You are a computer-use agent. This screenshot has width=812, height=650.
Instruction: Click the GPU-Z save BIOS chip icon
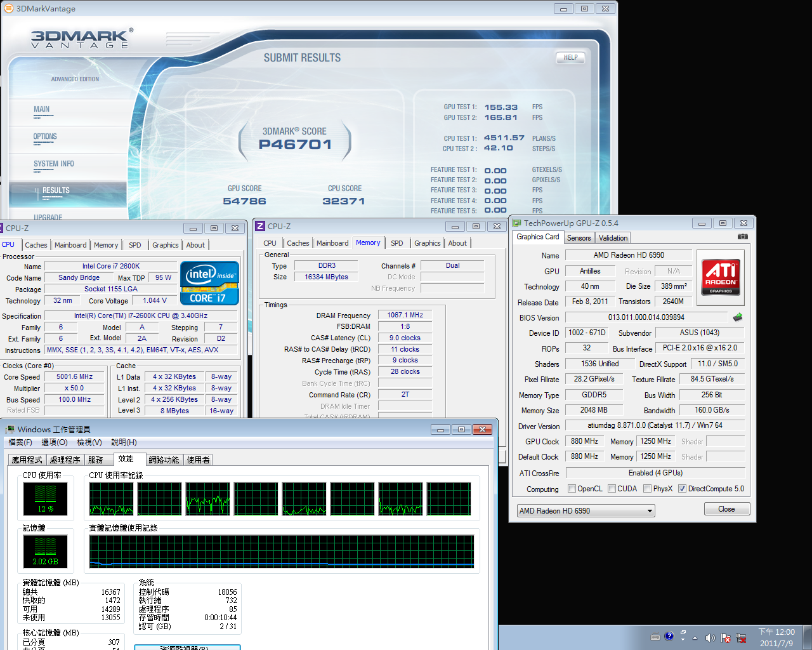pos(738,317)
